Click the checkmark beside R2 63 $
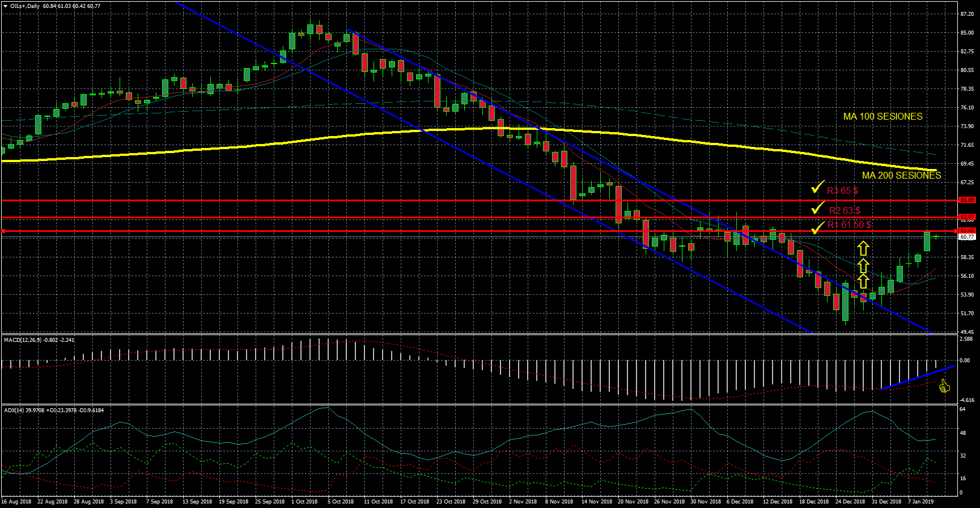This screenshot has height=508, width=980. pyautogui.click(x=817, y=208)
